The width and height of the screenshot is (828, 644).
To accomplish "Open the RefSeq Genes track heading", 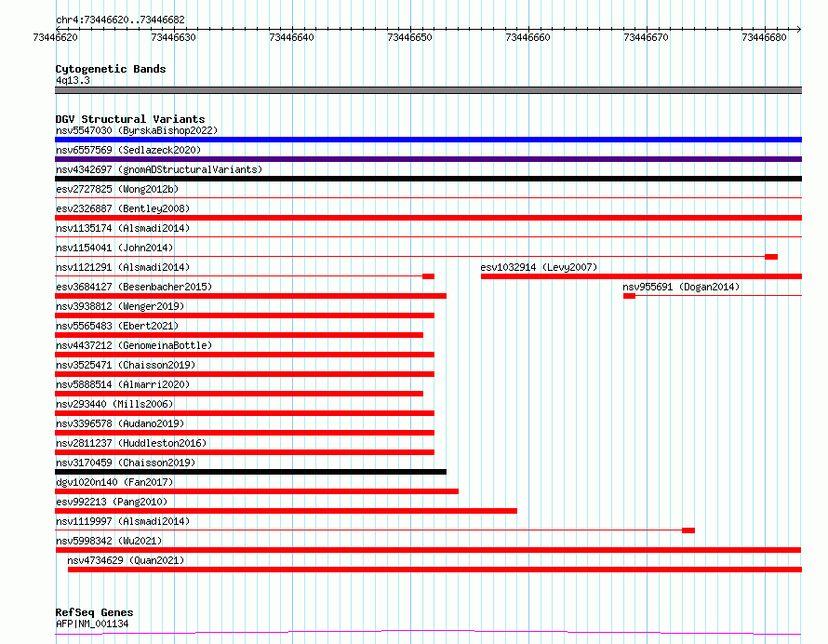I will point(95,612).
